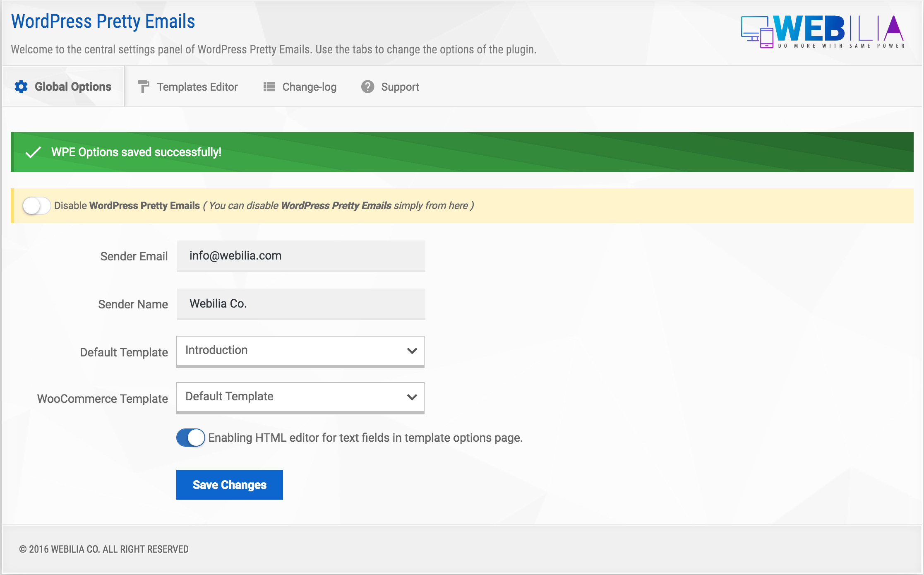Click the paint roller Templates Editor icon
Screen dimensions: 924x575
pyautogui.click(x=143, y=87)
